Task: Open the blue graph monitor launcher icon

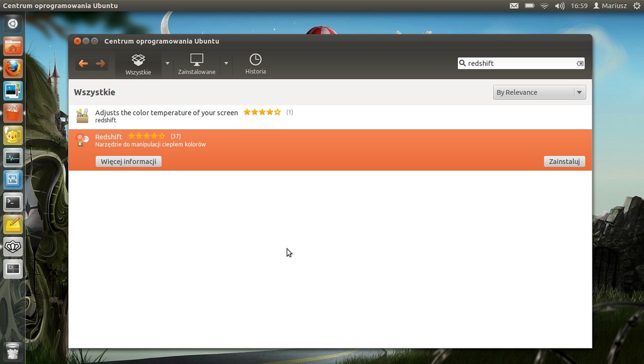Action: (x=13, y=179)
